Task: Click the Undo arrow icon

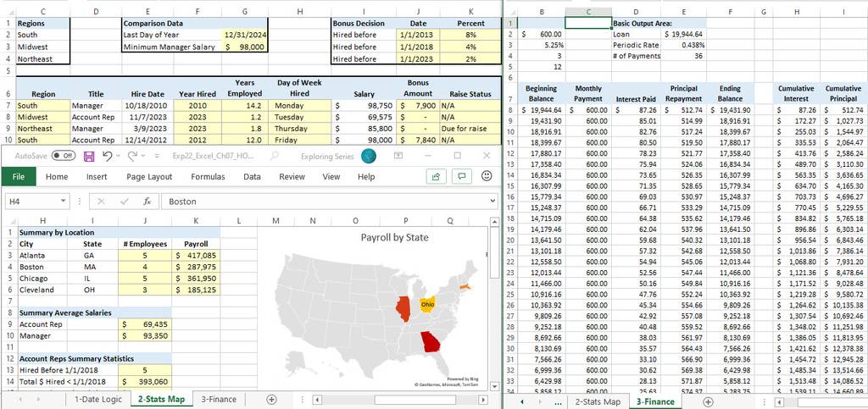Action: coord(108,157)
